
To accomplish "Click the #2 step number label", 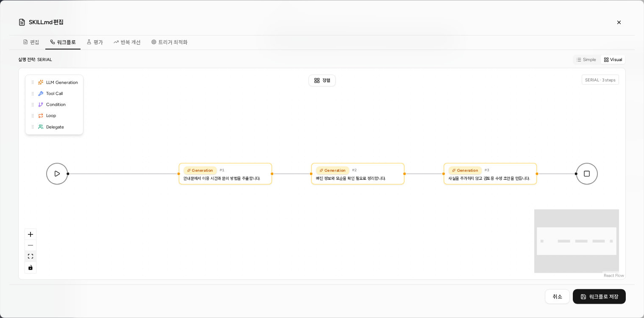I will (355, 170).
